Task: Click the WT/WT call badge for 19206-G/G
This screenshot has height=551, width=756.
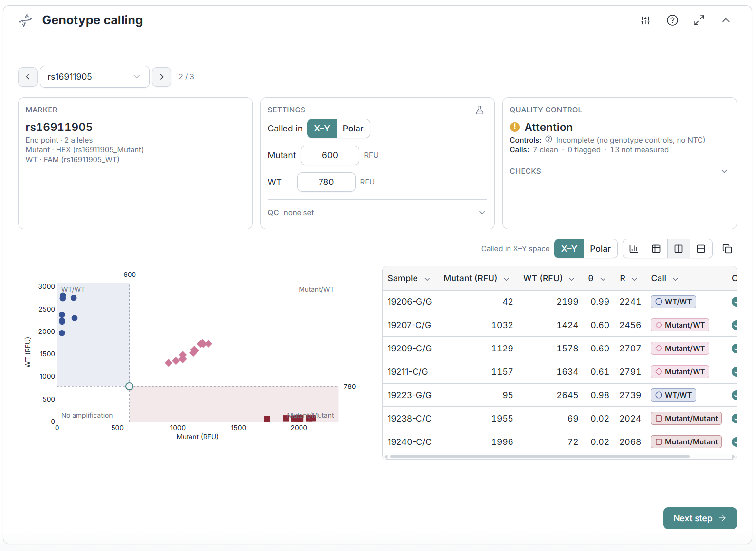Action: (x=673, y=302)
